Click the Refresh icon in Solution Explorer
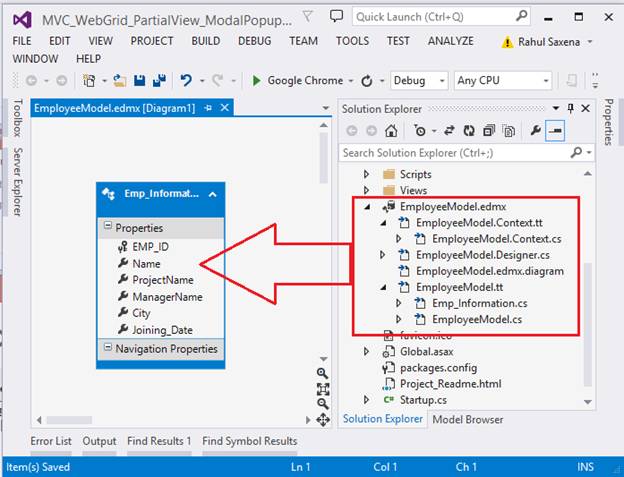This screenshot has height=477, width=624. 469,130
